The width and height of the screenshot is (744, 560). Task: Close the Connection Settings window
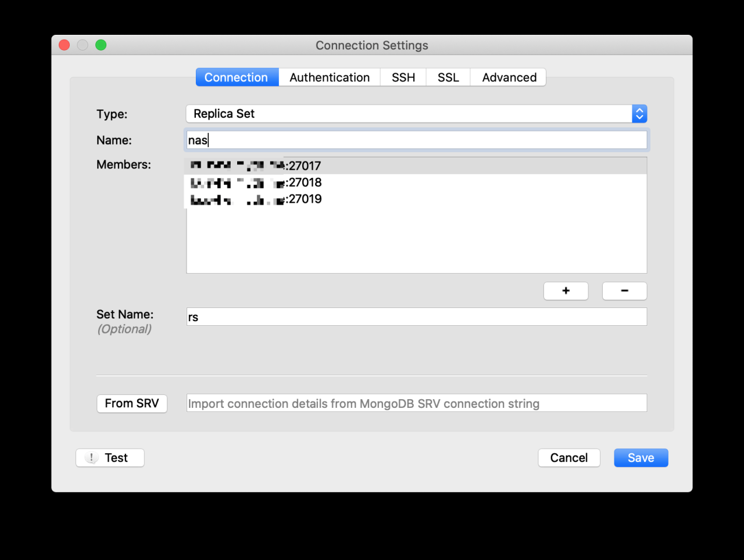pyautogui.click(x=65, y=45)
